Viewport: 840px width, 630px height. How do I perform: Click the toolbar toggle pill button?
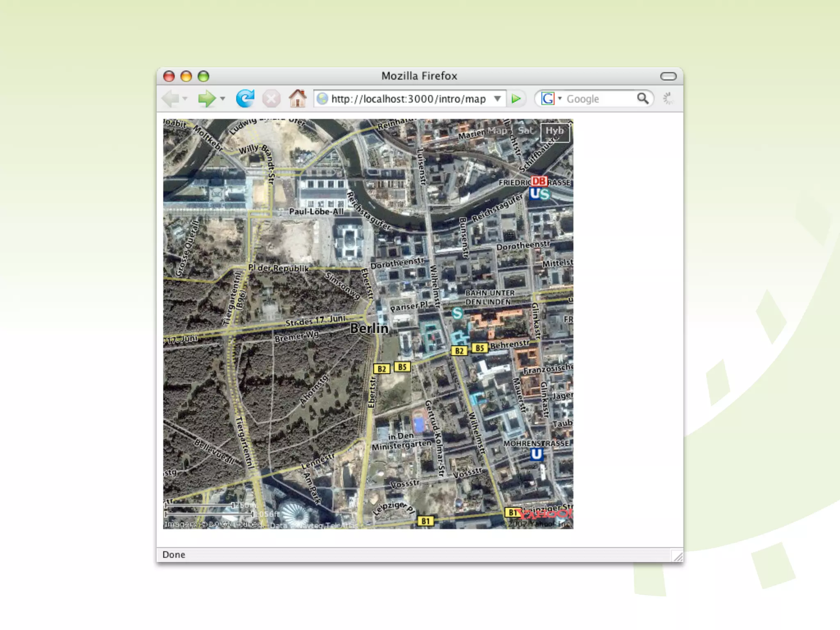[x=668, y=76]
